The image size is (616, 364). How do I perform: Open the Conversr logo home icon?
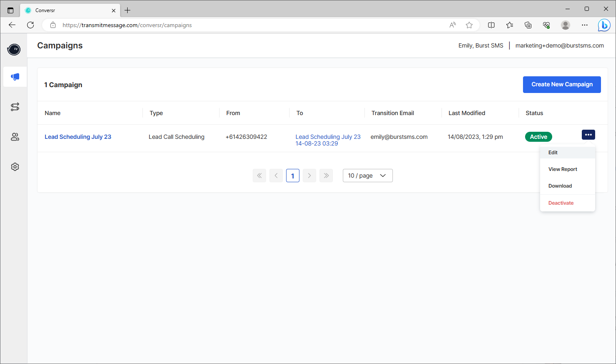(14, 50)
